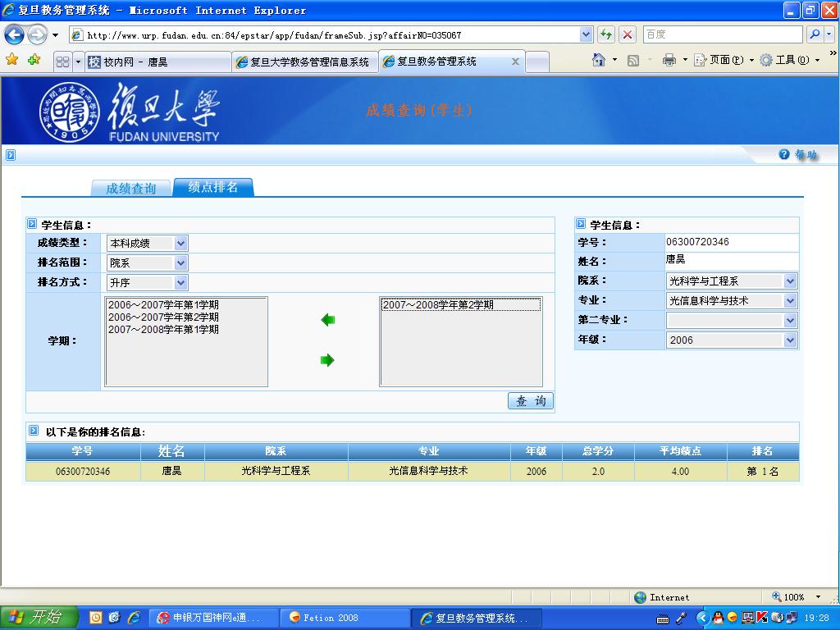The width and height of the screenshot is (840, 630).
Task: Click the 查询 query button
Action: 531,401
